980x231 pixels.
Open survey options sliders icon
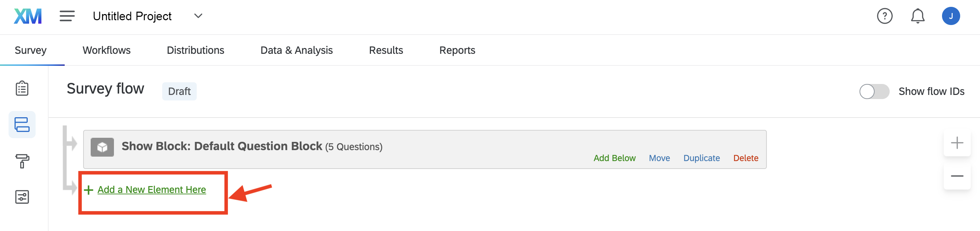coord(22,197)
